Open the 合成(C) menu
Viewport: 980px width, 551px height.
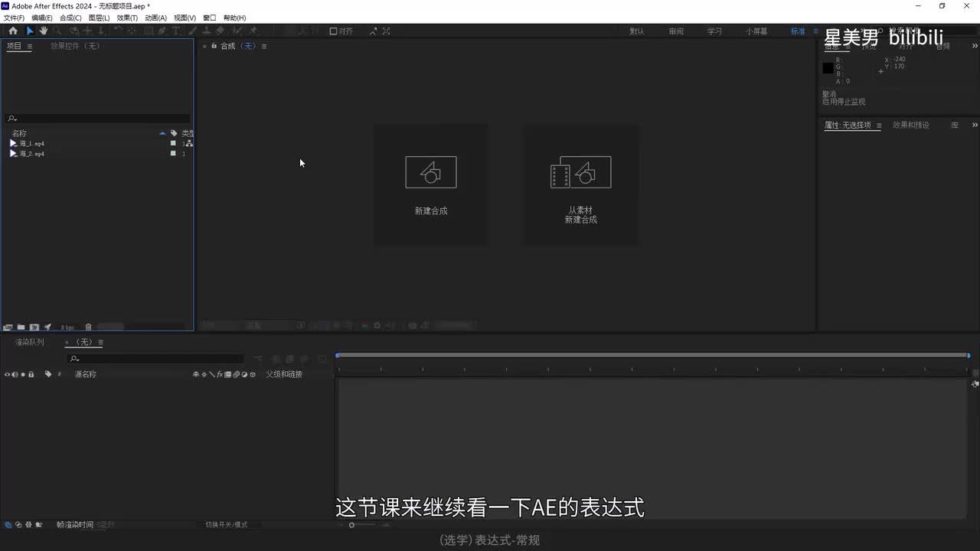tap(70, 18)
